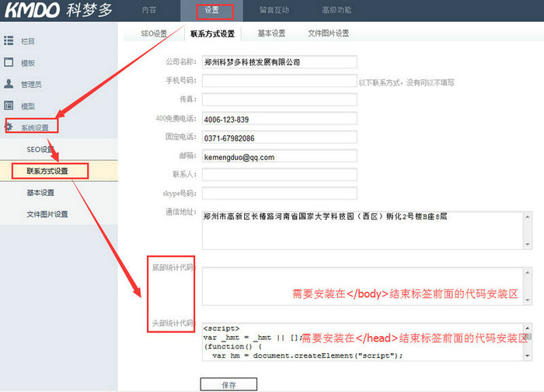The image size is (544, 392).
Task: Open the 设置 top menu
Action: click(211, 10)
